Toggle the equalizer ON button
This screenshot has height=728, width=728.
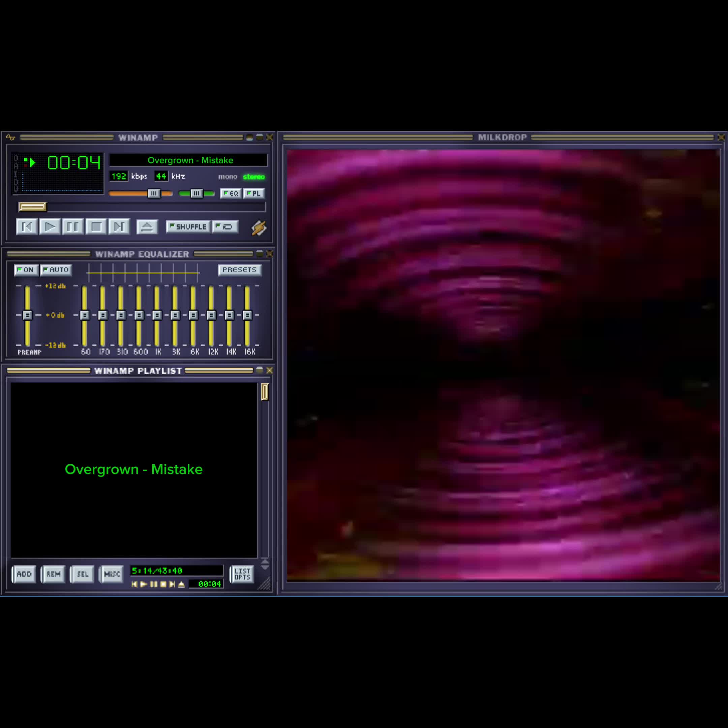26,270
